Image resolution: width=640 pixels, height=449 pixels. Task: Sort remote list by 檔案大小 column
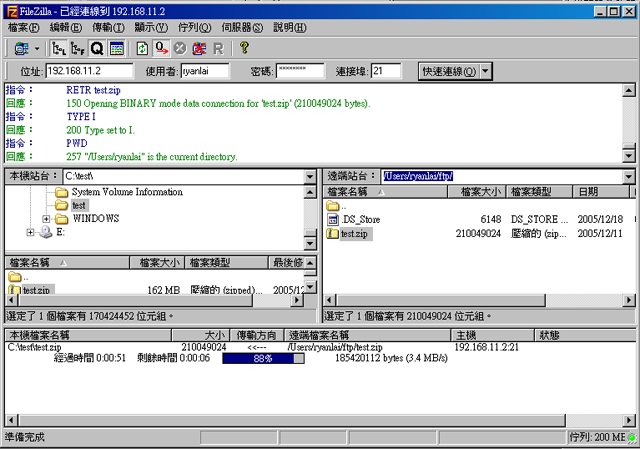(x=477, y=192)
